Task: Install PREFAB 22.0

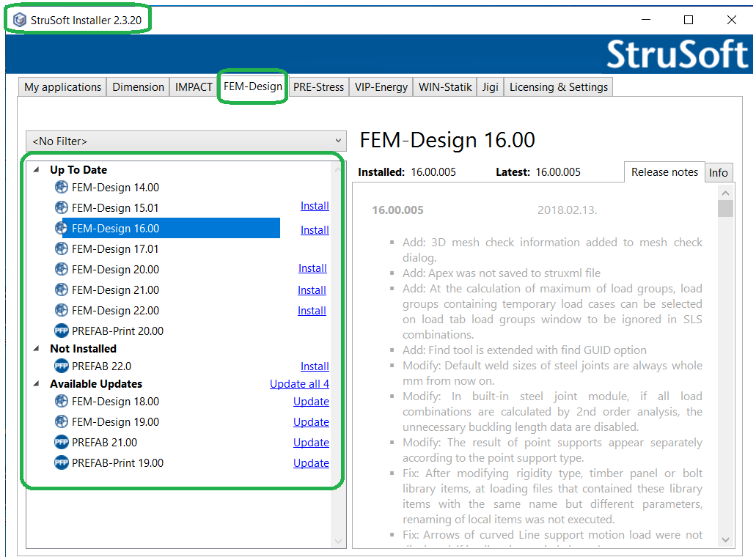Action: click(x=315, y=366)
